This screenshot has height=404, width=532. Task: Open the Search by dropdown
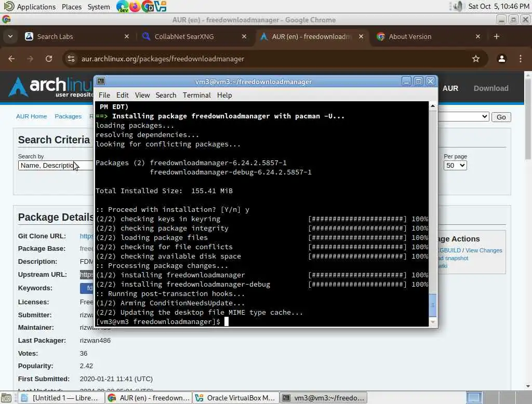56,165
